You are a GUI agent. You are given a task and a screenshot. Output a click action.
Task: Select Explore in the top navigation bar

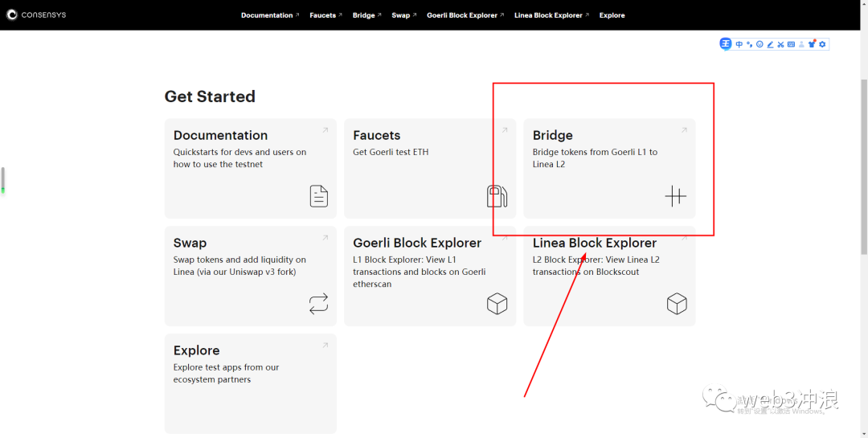tap(612, 15)
